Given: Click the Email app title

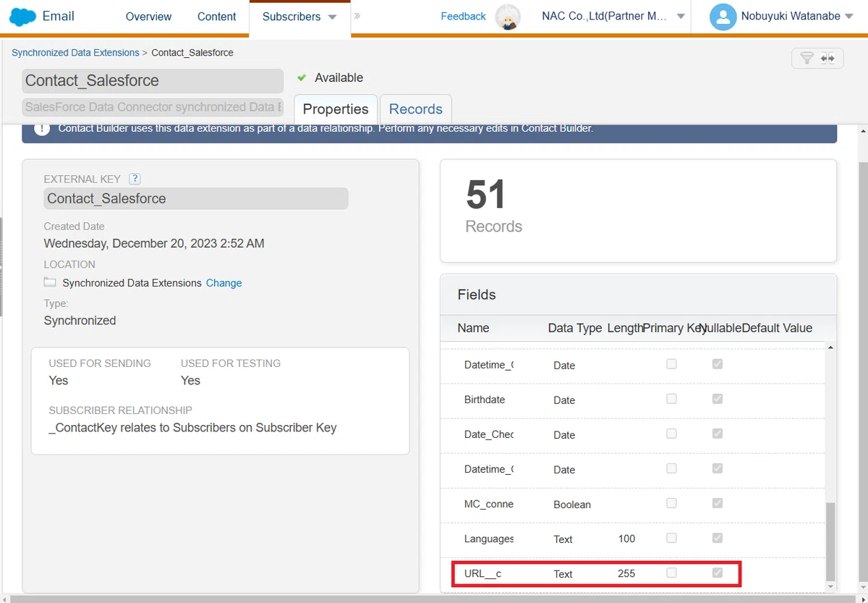Looking at the screenshot, I should pos(59,16).
